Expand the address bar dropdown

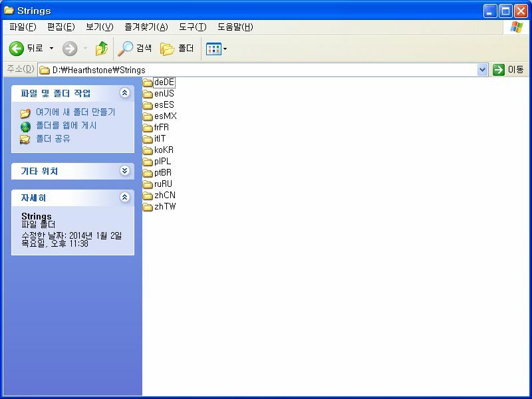[482, 70]
